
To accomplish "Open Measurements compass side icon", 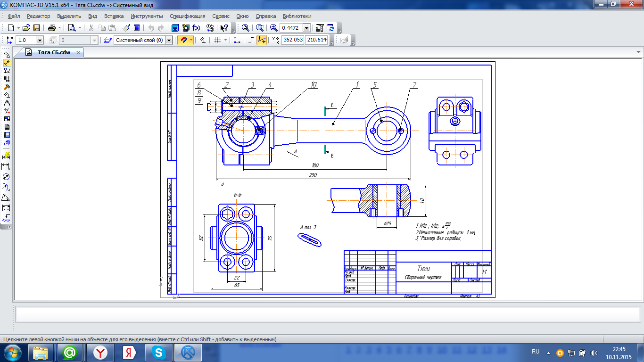I will click(x=7, y=103).
